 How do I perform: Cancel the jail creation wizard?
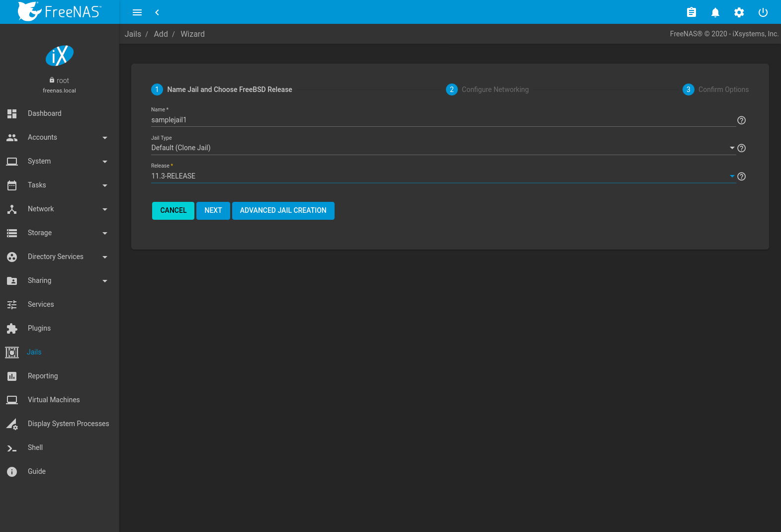173,211
